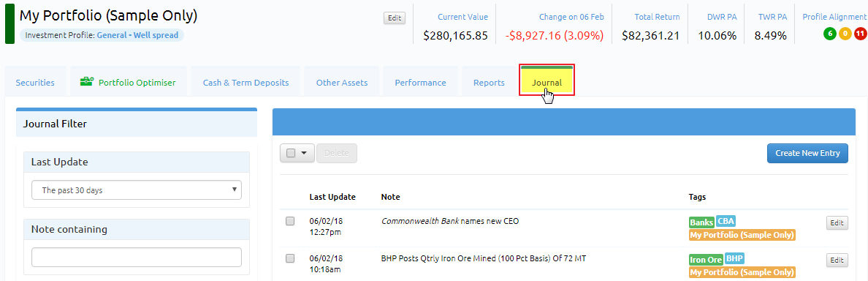Click My Portfolio tag on CBA entry
868x281 pixels.
[x=742, y=235]
